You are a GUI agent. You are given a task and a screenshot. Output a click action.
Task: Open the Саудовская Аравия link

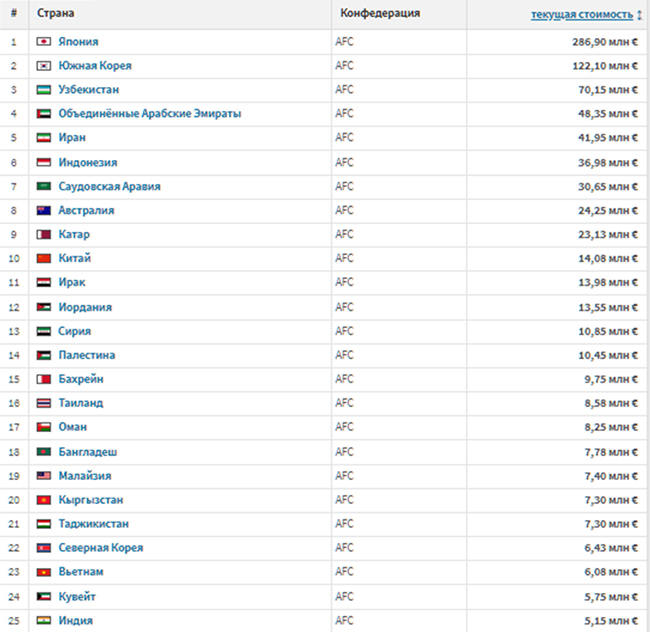pos(109,187)
